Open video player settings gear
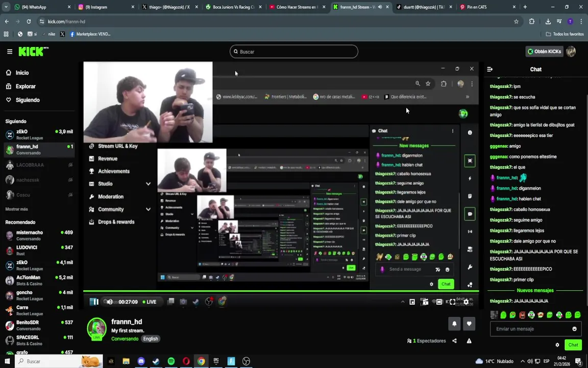 (466, 302)
